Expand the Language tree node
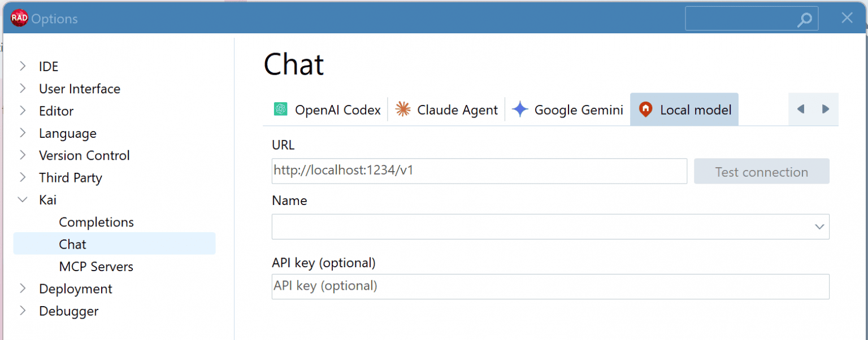 point(23,133)
